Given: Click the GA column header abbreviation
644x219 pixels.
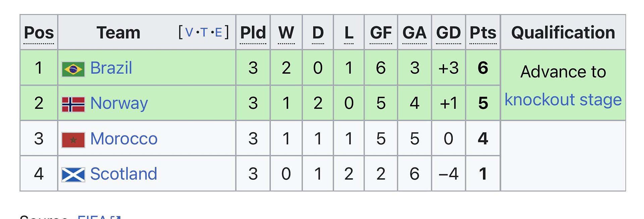Looking at the screenshot, I should [414, 33].
